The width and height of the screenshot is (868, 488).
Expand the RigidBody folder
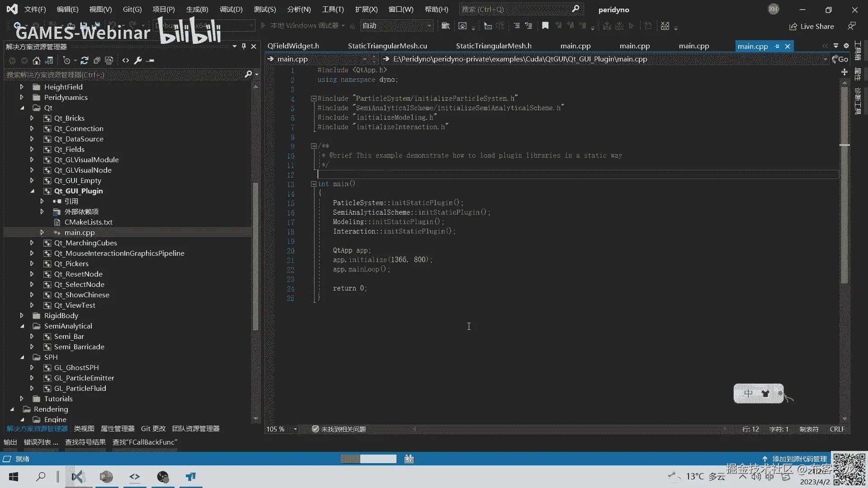point(22,316)
